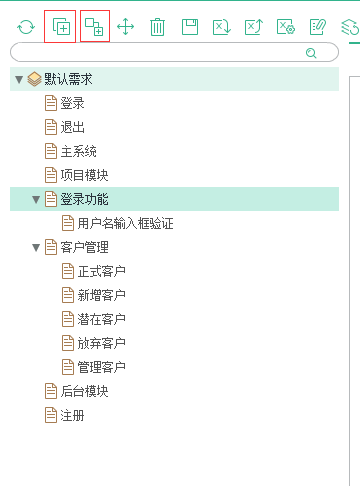Select the move arrows icon
The height and width of the screenshot is (486, 360).
pos(126,27)
